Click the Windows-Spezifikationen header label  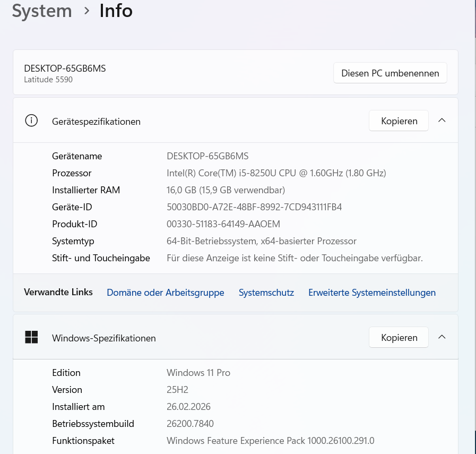[x=104, y=338]
